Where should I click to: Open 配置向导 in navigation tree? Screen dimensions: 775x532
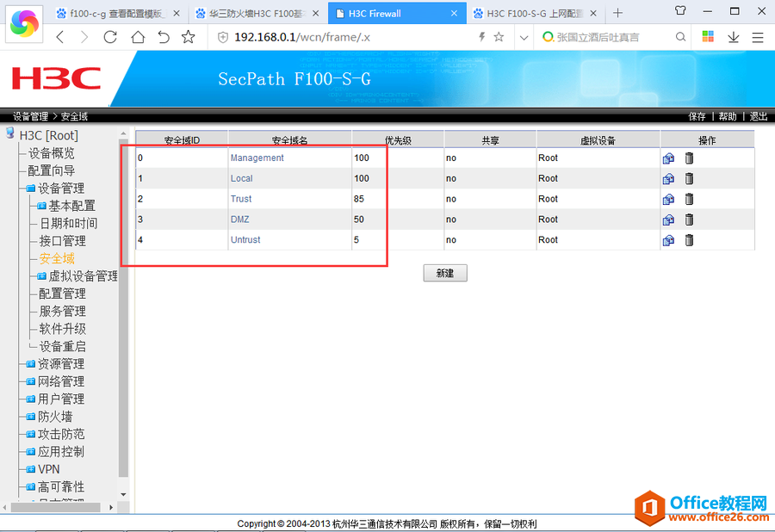52,171
